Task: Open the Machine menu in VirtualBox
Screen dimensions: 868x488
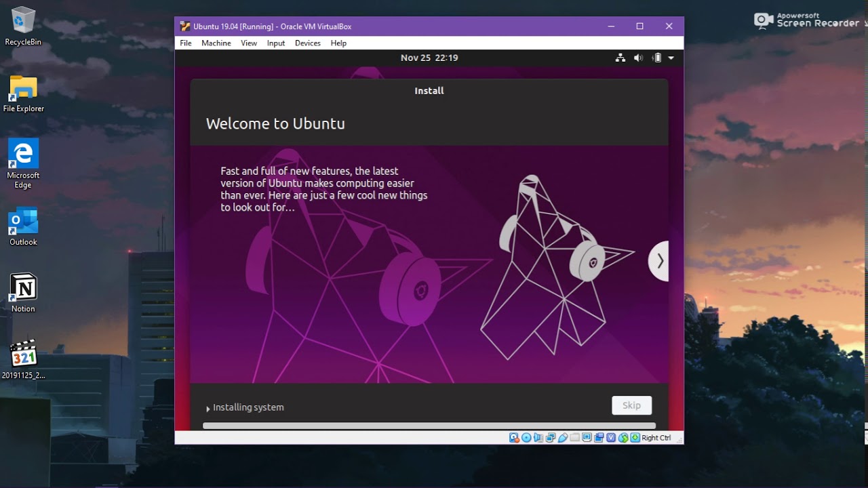Action: tap(216, 43)
